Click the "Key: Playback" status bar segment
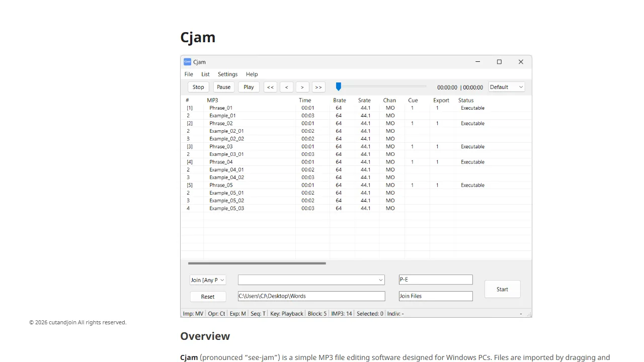This screenshot has width=644, height=362. pos(286,313)
